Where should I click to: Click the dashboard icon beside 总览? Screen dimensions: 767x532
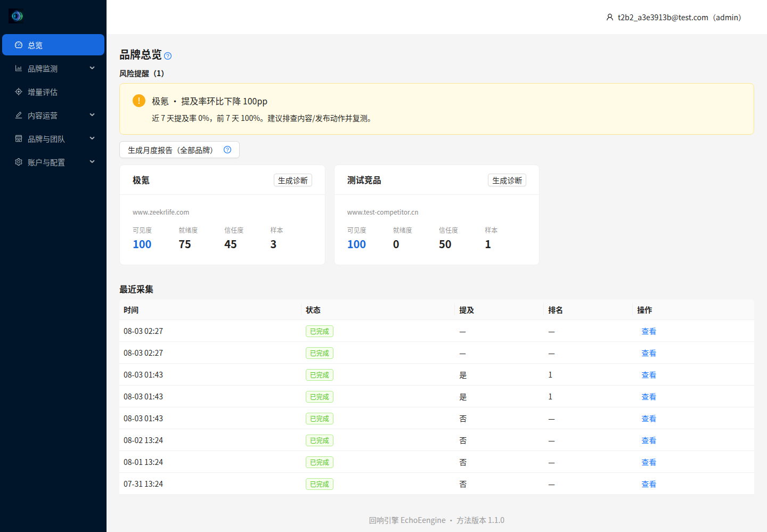[19, 45]
